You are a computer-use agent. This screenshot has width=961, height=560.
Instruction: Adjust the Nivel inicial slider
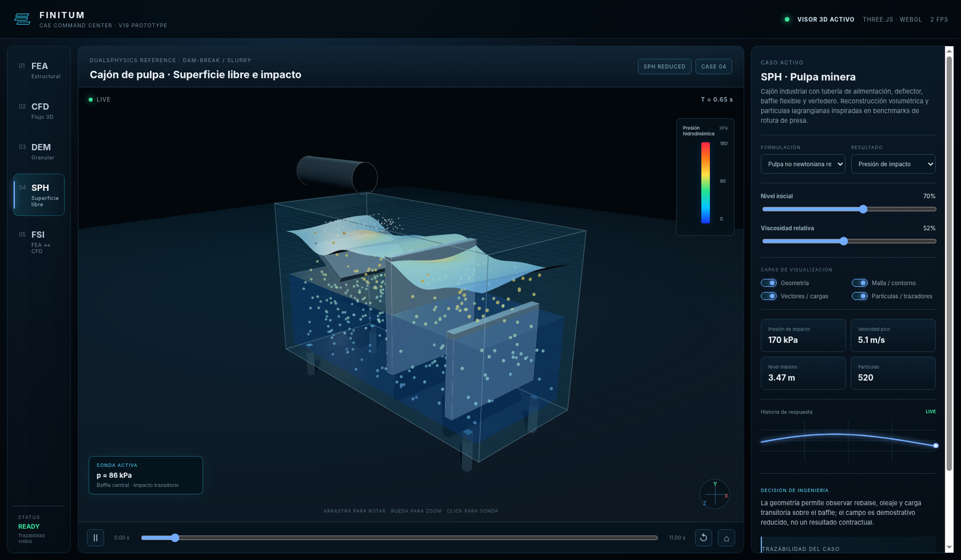849,209
